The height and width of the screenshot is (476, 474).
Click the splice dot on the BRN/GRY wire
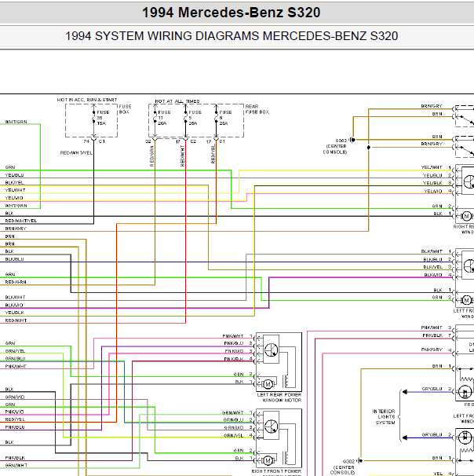tap(369, 147)
